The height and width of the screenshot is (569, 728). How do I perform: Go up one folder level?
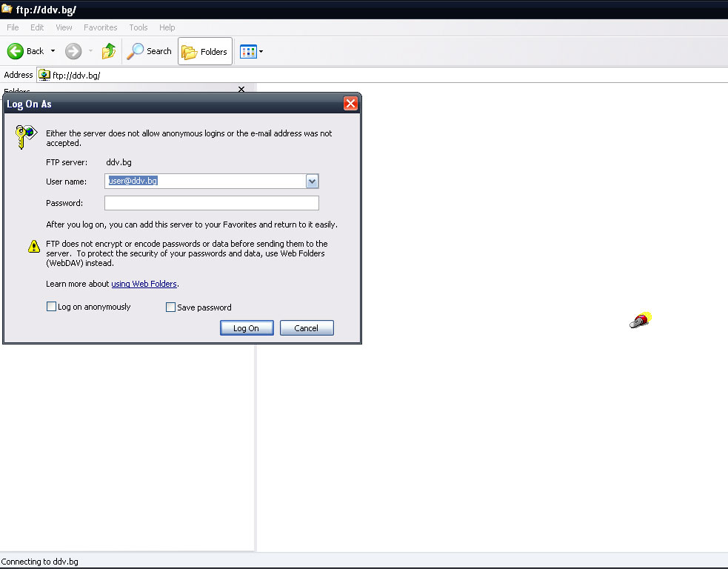click(x=109, y=51)
